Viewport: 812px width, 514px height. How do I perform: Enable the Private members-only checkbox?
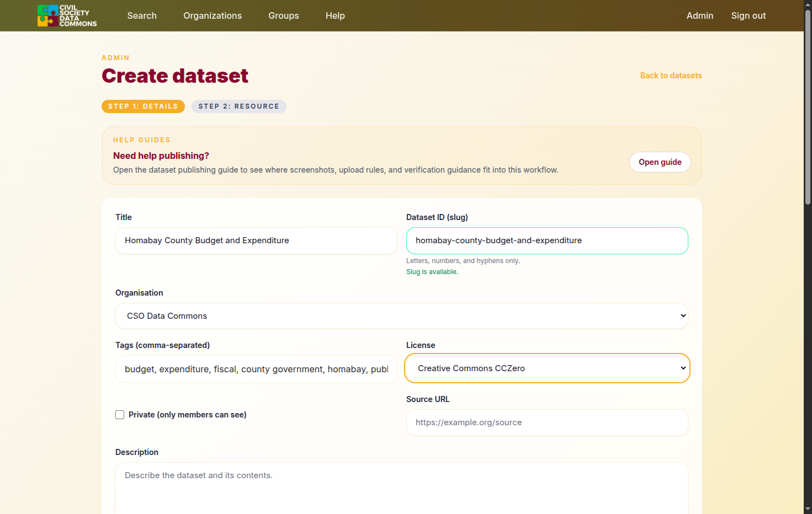pos(120,415)
